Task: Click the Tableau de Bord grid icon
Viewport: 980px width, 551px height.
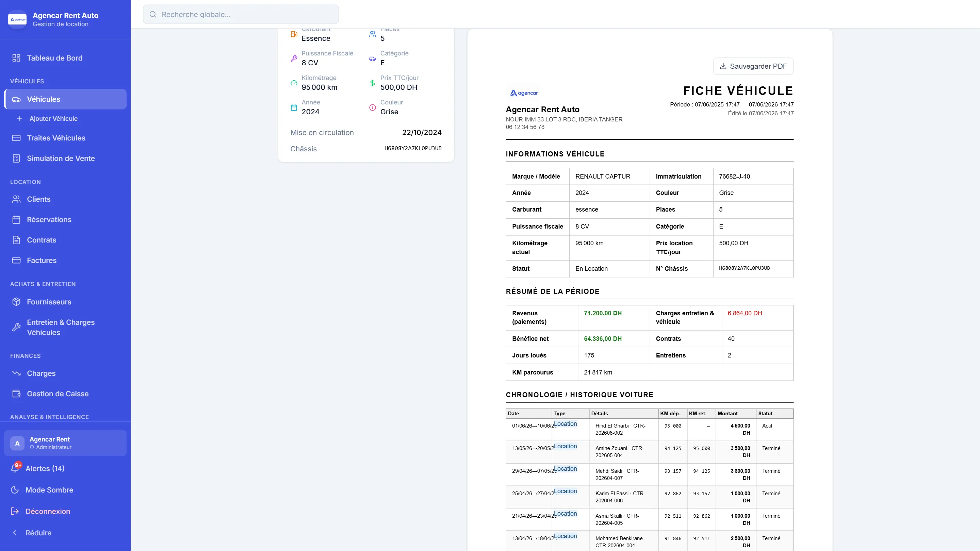Action: pos(16,58)
